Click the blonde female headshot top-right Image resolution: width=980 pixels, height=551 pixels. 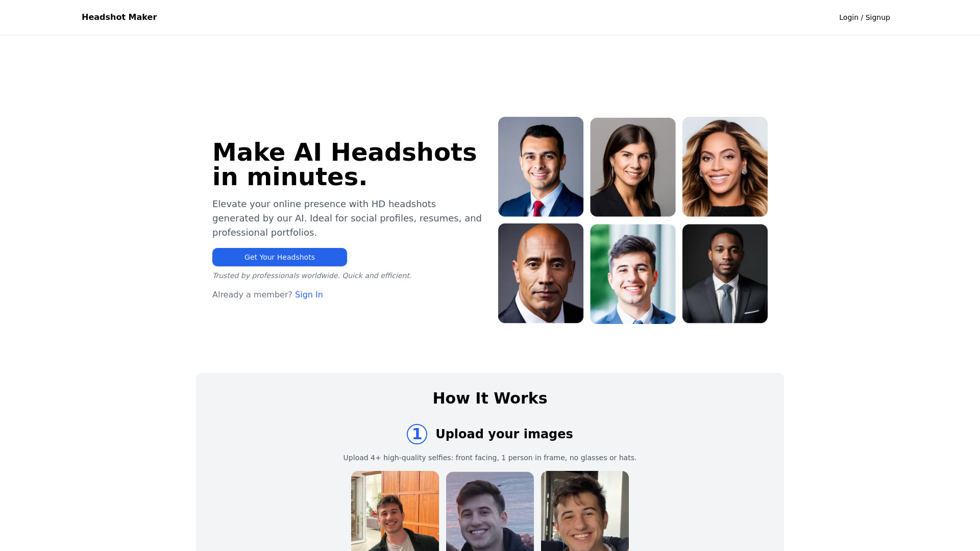[x=725, y=166]
